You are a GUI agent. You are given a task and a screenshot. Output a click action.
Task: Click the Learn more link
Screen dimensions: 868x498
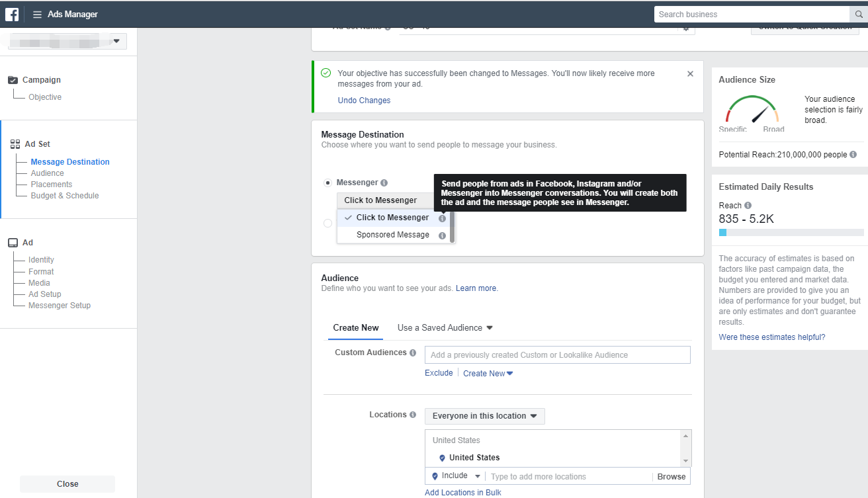pos(476,288)
